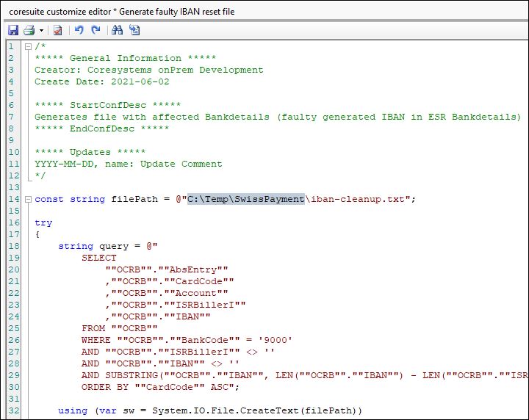The width and height of the screenshot is (529, 420).
Task: Undo the last edit
Action: coord(79,30)
